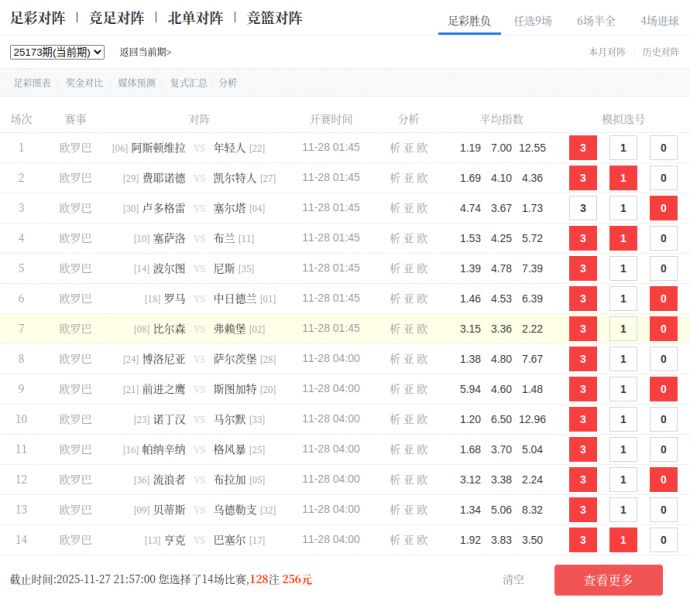This screenshot has height=601, width=690.
Task: Switch to the 任选9场 tab
Action: (532, 21)
